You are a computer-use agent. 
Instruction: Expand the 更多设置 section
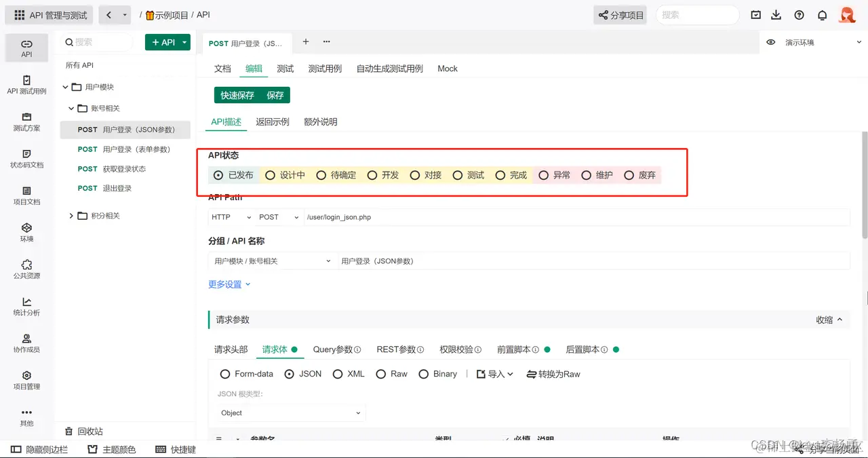point(224,284)
